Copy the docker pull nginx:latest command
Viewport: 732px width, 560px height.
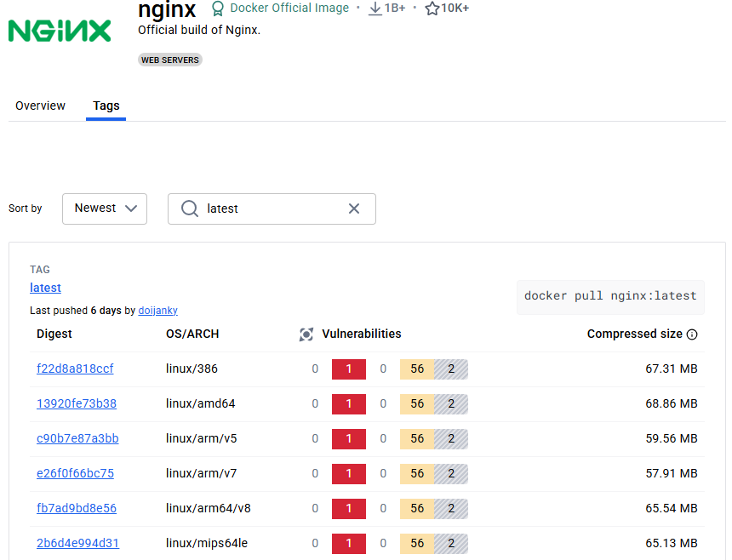pos(610,296)
